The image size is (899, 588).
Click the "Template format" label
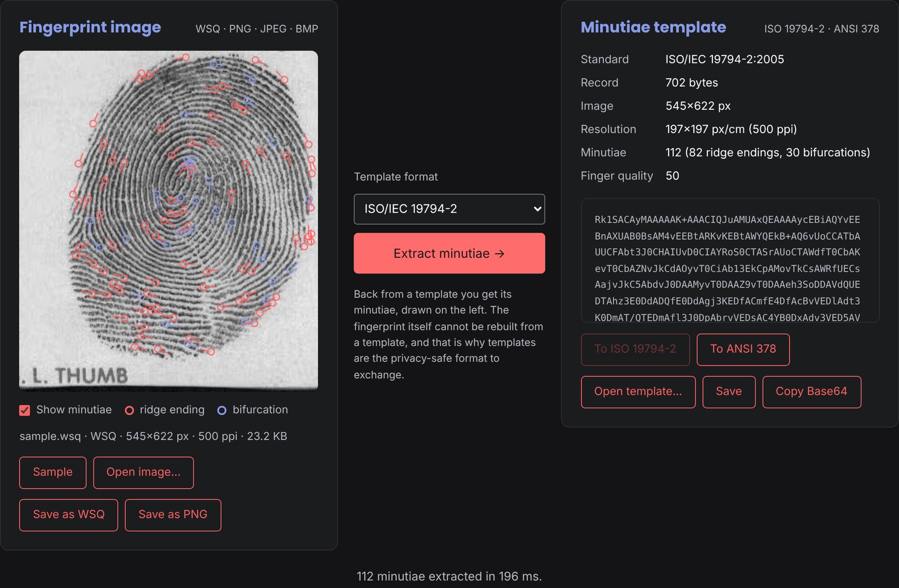point(396,177)
